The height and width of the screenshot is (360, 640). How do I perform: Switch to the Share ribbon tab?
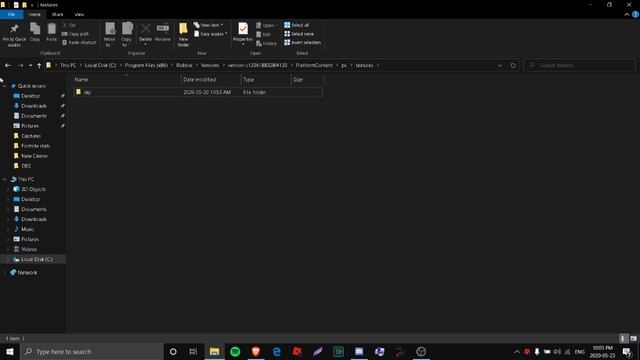[x=58, y=14]
